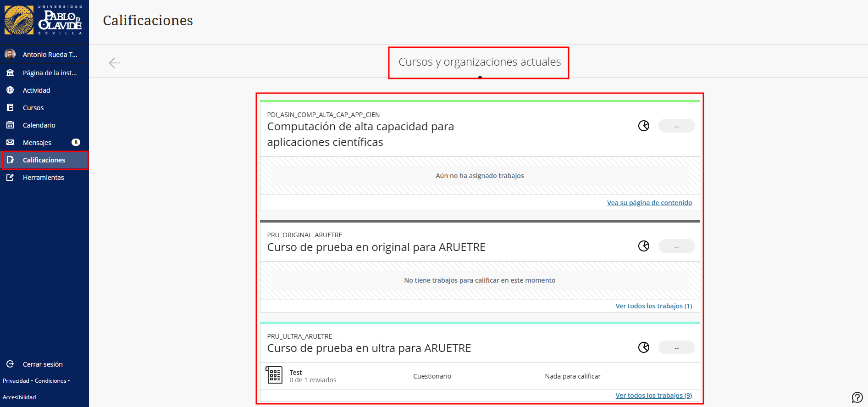Image resolution: width=868 pixels, height=407 pixels.
Task: Select Herramientas in the sidebar
Action: [44, 178]
